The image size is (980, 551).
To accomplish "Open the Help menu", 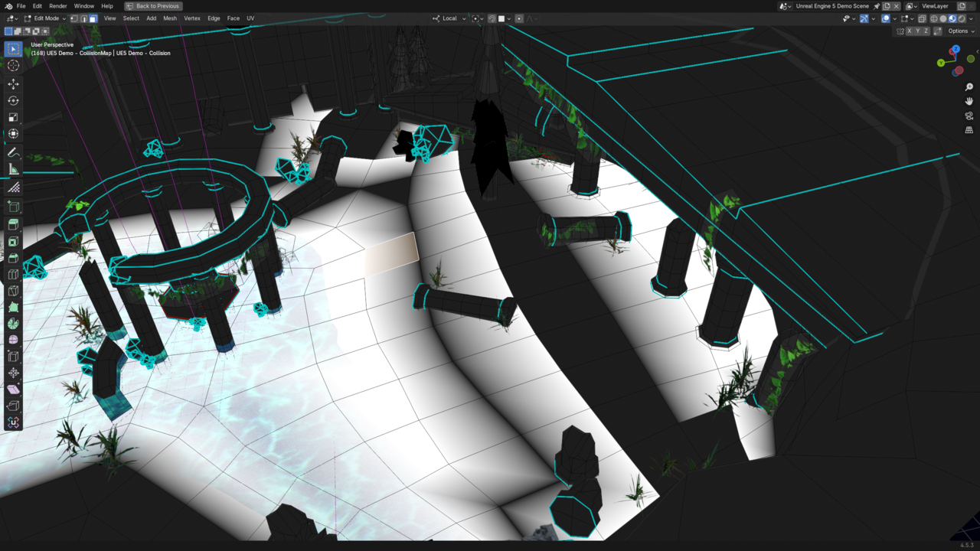I will point(107,6).
